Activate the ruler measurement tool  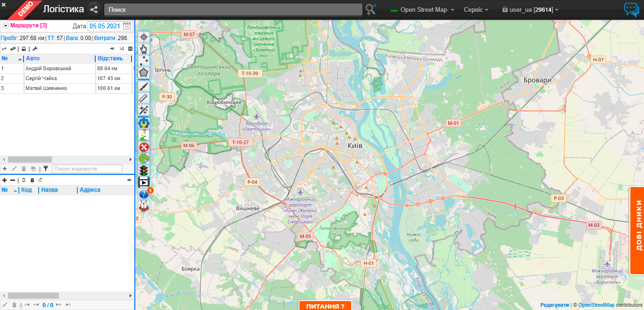(144, 98)
